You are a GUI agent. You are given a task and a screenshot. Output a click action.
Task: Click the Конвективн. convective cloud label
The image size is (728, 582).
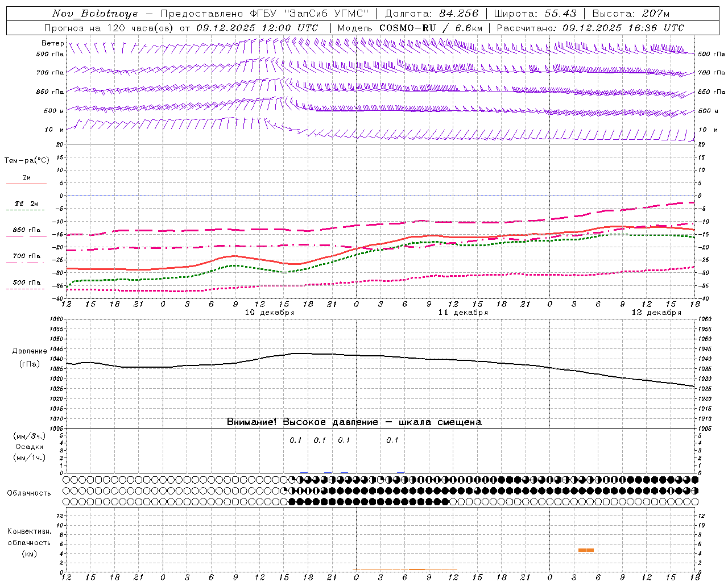click(30, 531)
